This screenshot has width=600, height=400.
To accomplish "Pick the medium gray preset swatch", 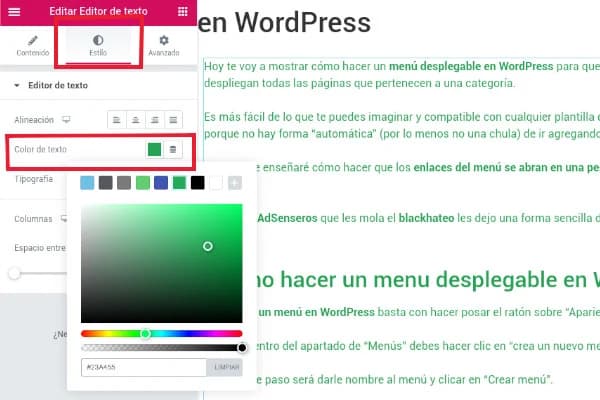I will click(124, 183).
